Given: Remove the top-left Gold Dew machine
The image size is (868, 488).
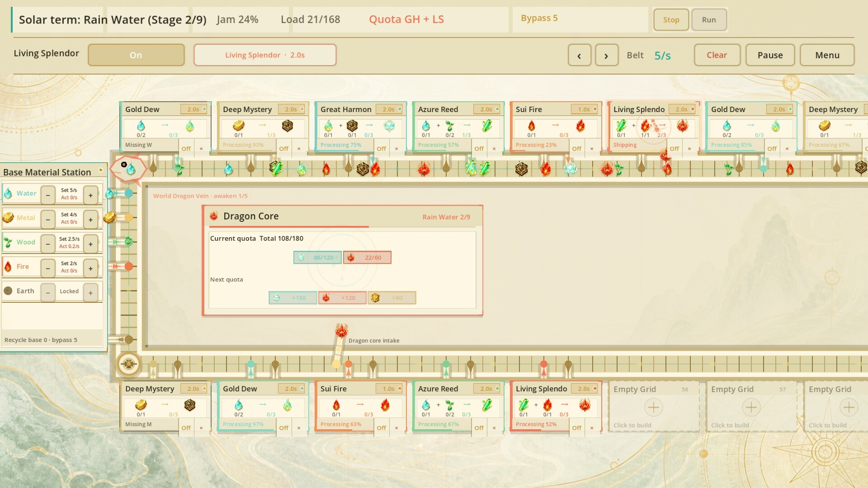Looking at the screenshot, I should (201, 148).
